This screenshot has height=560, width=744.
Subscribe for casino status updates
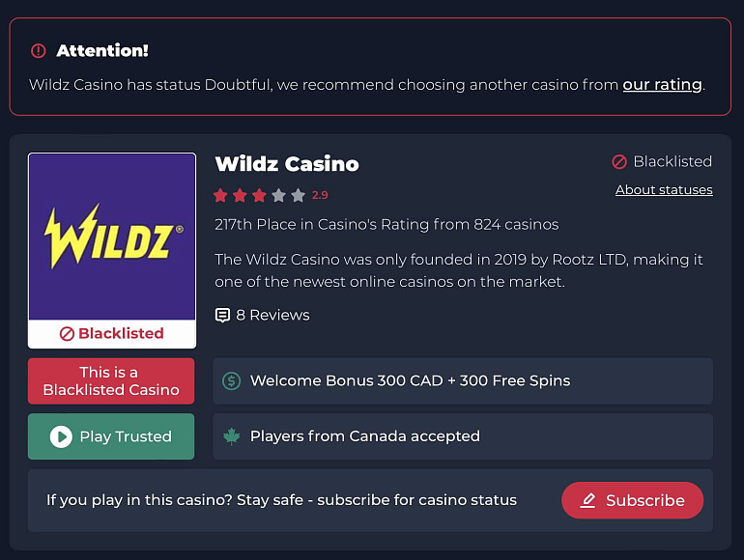(632, 500)
